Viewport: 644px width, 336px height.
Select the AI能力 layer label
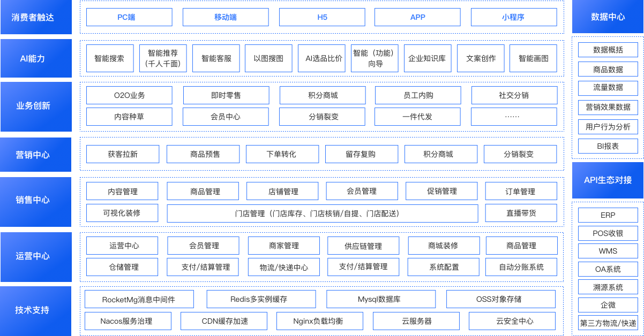(36, 58)
